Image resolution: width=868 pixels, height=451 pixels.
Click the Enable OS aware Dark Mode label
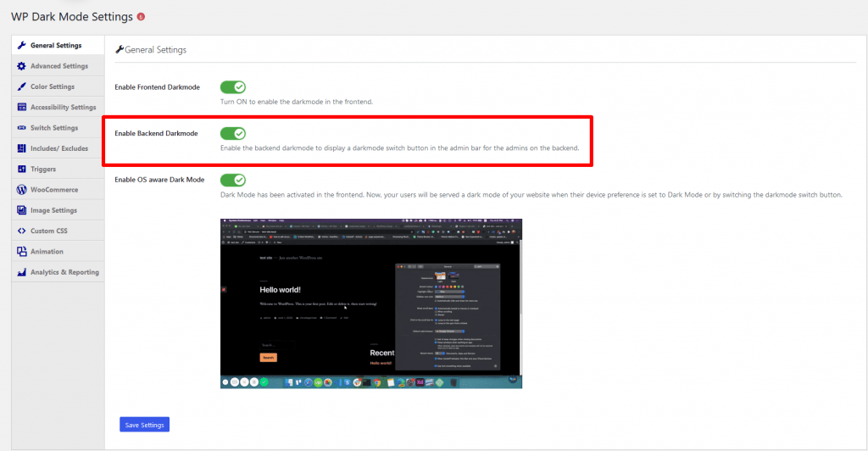[159, 180]
